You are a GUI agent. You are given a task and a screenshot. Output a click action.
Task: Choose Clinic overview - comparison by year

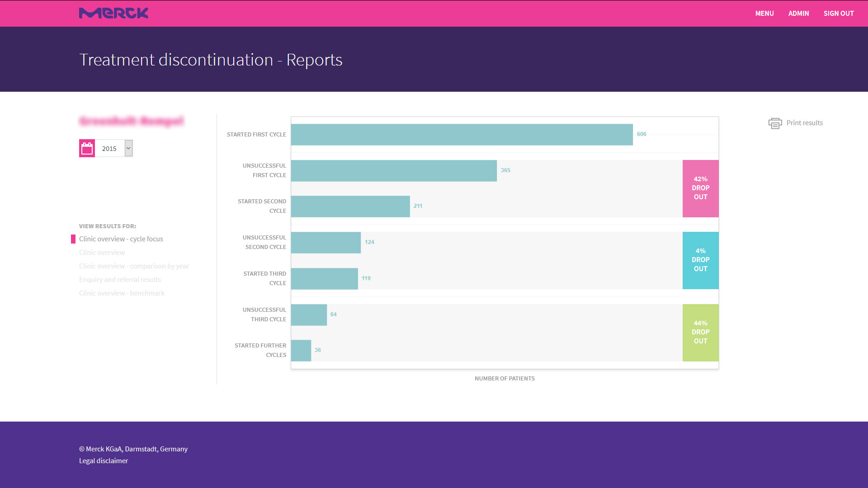point(134,266)
